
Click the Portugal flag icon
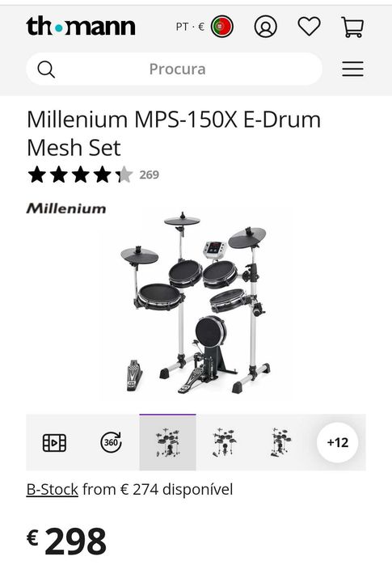click(222, 27)
